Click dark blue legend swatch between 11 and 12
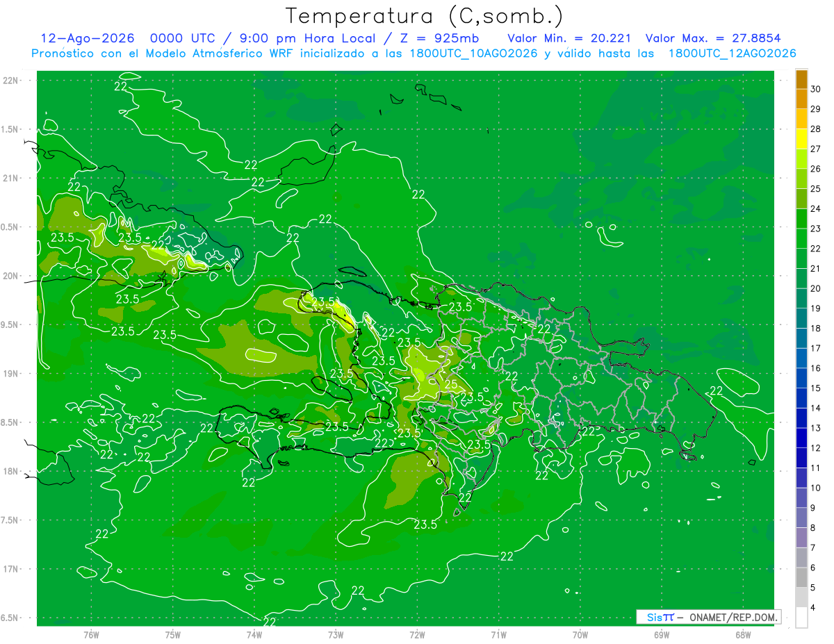834x644 pixels. click(801, 458)
